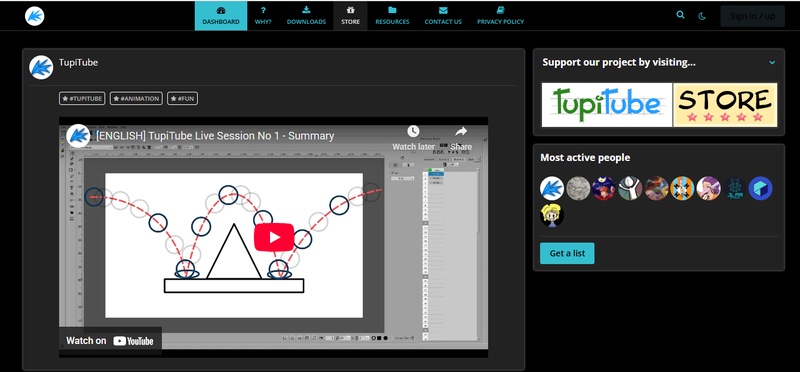
Task: Open the dark teal robot avatar
Action: click(x=735, y=188)
